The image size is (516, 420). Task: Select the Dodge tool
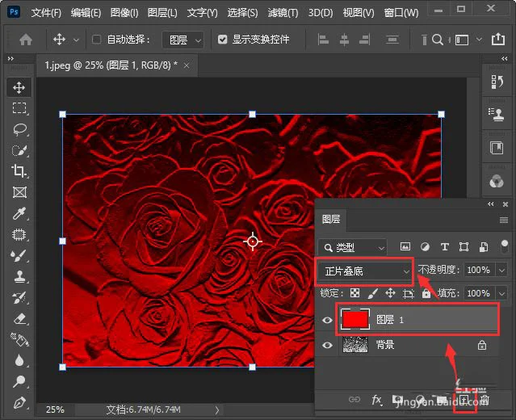point(19,381)
